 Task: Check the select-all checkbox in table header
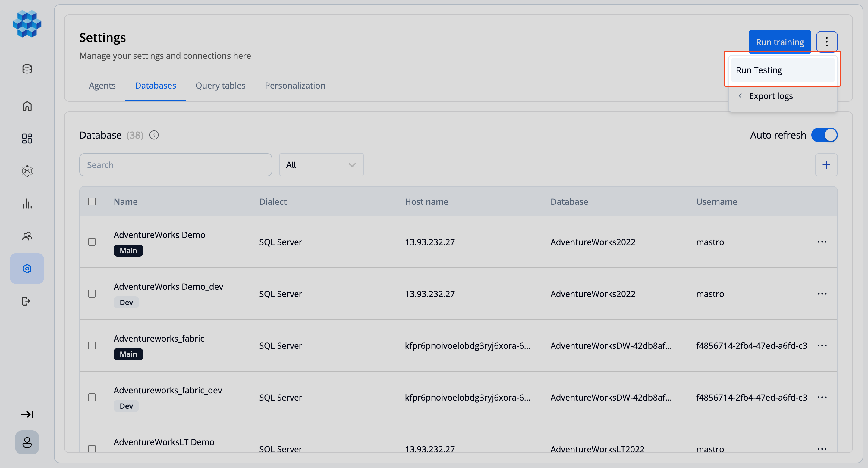(92, 202)
